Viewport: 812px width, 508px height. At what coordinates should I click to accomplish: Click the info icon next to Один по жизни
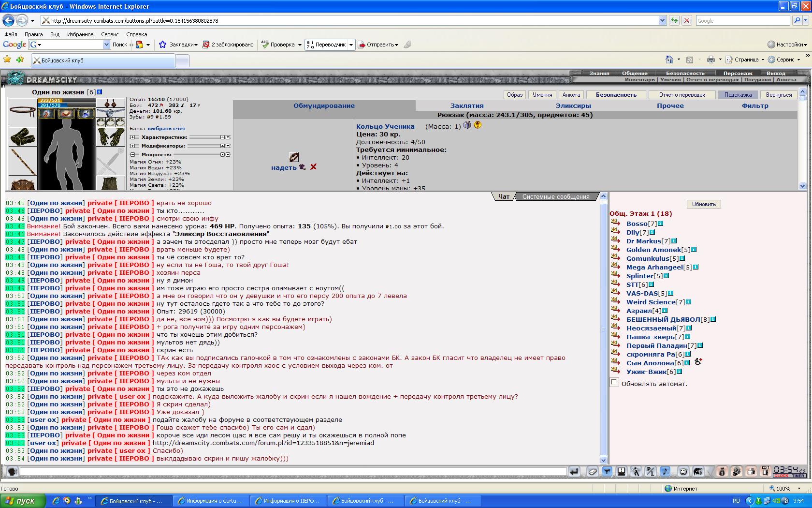tap(100, 91)
